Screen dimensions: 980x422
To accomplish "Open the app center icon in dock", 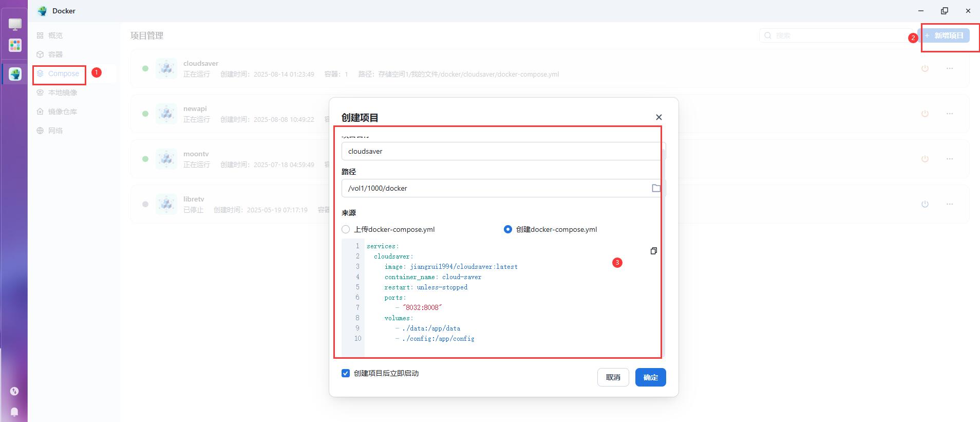I will pyautogui.click(x=15, y=45).
